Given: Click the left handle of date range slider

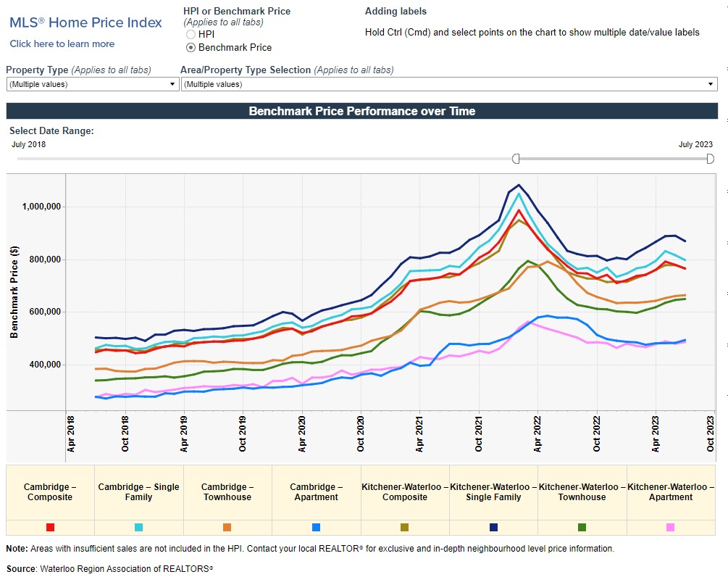Looking at the screenshot, I should [x=516, y=159].
